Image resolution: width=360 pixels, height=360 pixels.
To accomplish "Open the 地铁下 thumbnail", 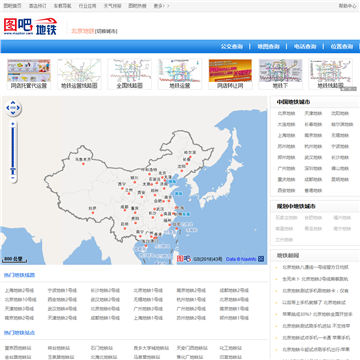I will pos(280,74).
